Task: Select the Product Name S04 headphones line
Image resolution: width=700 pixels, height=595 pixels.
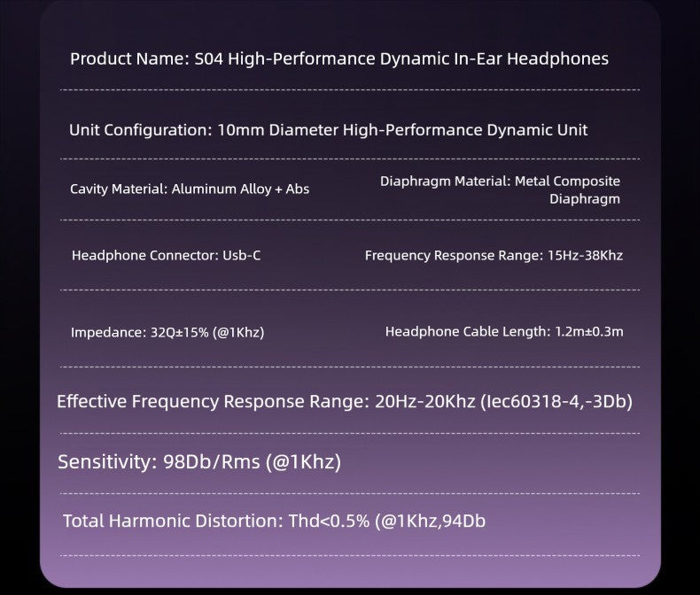Action: click(x=339, y=59)
